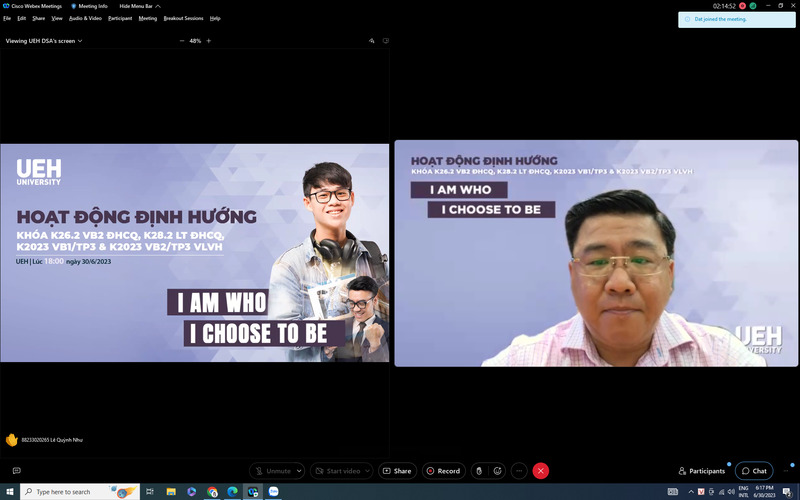Viewport: 800px width, 500px height.
Task: Click the pop-out shared content icon
Action: (x=386, y=41)
